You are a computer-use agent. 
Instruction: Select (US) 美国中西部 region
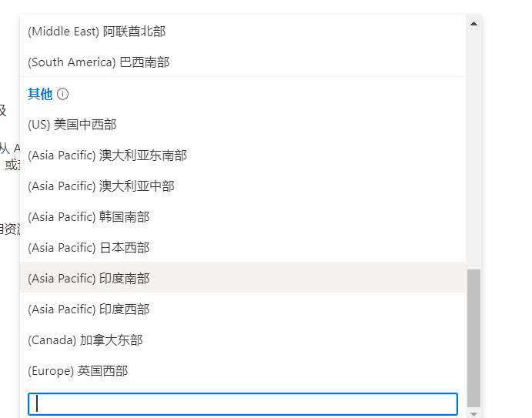tap(72, 125)
